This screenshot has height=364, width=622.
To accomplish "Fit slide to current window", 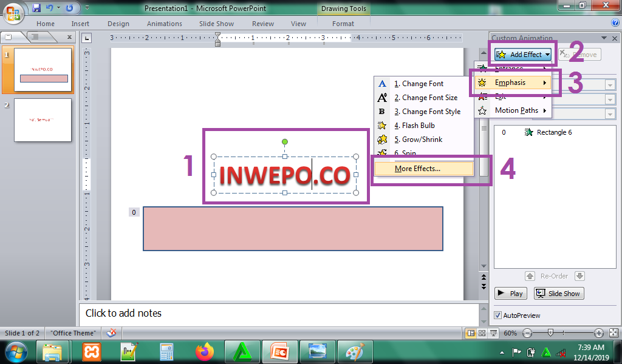I will pyautogui.click(x=613, y=333).
